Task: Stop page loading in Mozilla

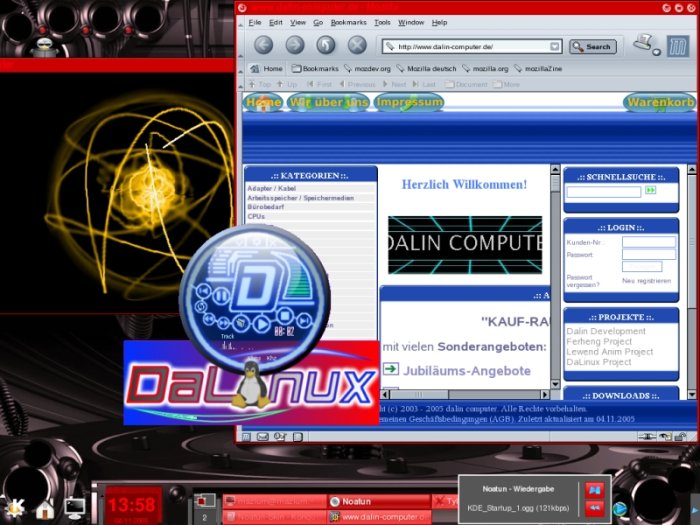Action: coord(357,45)
